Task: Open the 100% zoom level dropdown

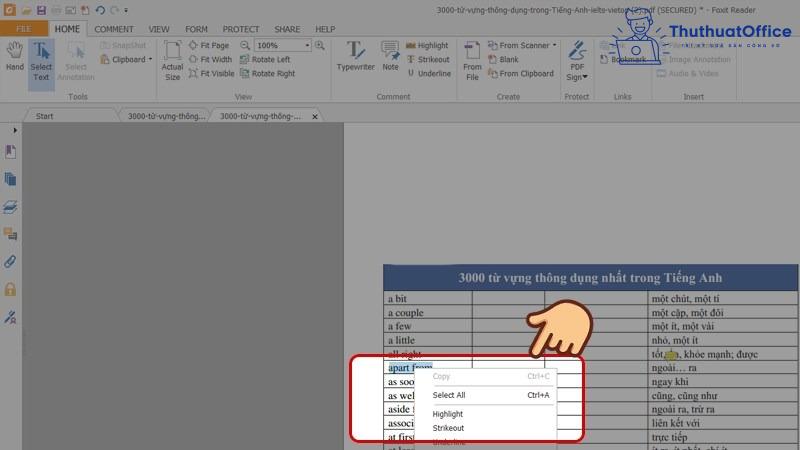Action: (x=307, y=45)
